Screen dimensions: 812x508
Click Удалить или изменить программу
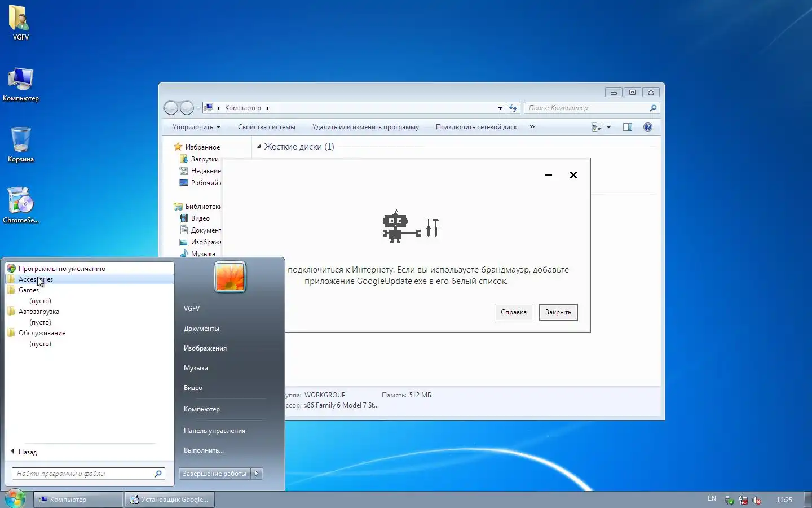click(365, 127)
